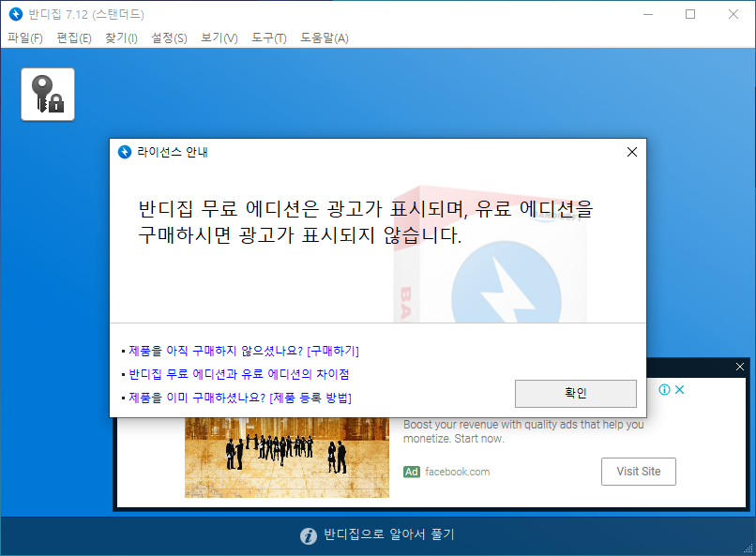Click 반디집으로 알아서 풀기 in the bottom bar
Screen dimensions: 756x556
click(x=388, y=534)
